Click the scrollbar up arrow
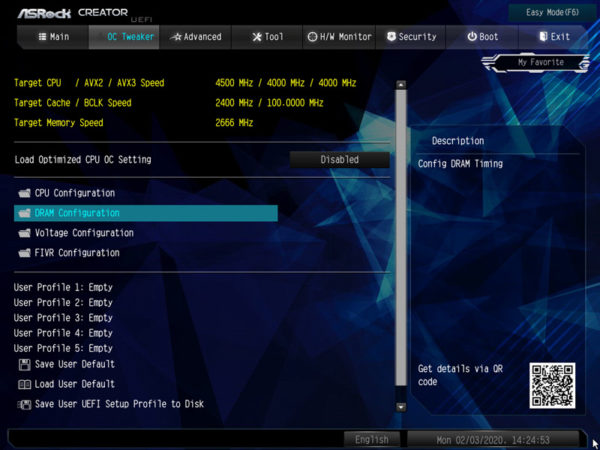The height and width of the screenshot is (450, 600). pos(401,85)
